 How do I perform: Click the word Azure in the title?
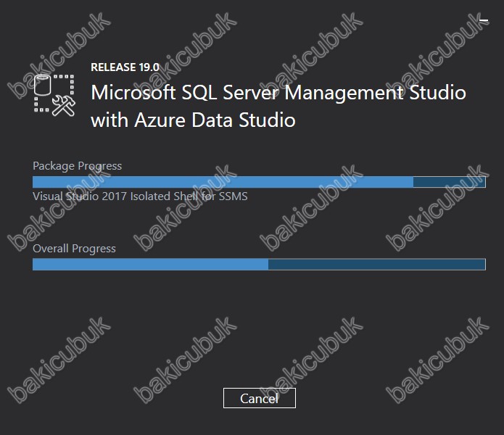tap(160, 120)
